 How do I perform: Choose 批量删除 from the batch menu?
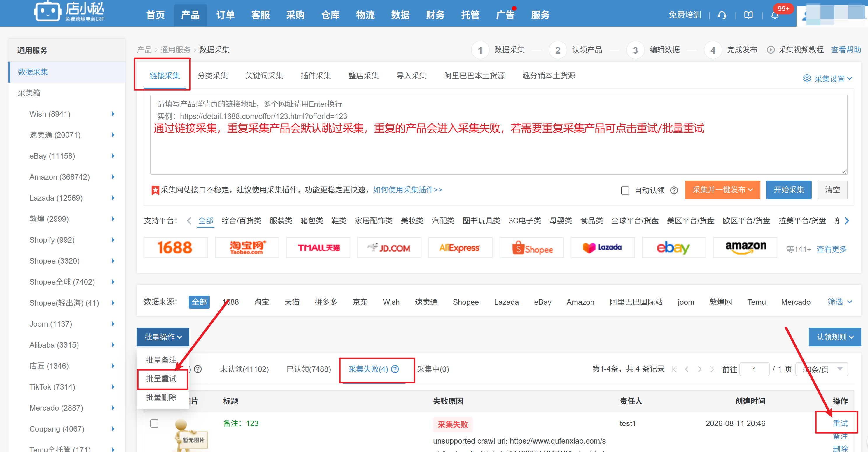tap(161, 397)
